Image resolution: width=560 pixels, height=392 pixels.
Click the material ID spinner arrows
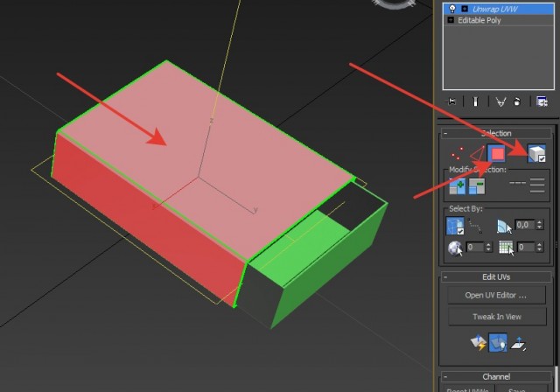[x=488, y=247]
